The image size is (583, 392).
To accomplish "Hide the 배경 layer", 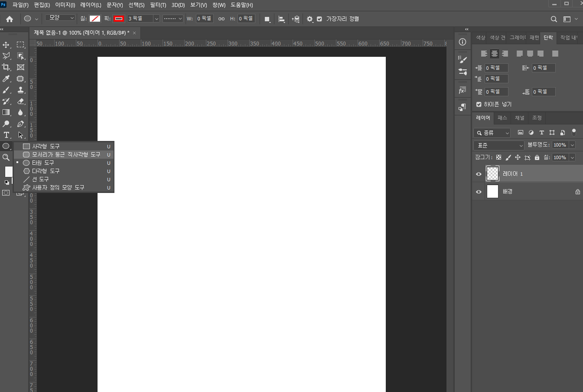I will (479, 192).
